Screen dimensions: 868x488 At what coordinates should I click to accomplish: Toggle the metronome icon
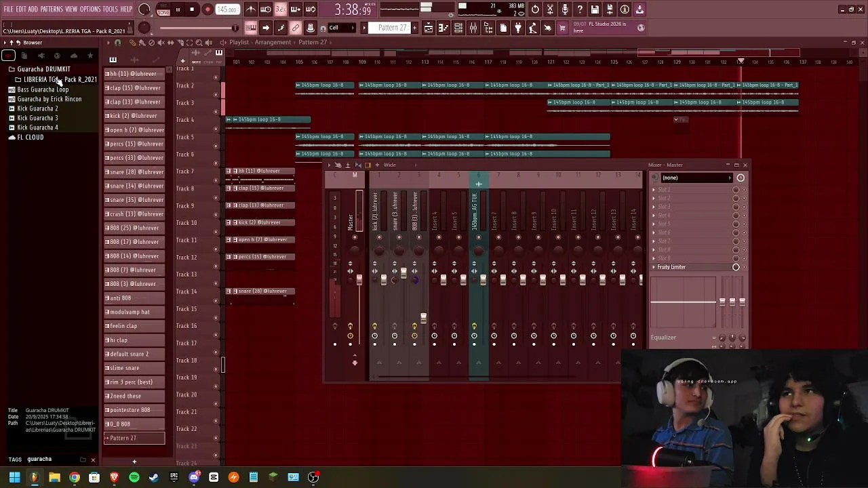point(251,9)
